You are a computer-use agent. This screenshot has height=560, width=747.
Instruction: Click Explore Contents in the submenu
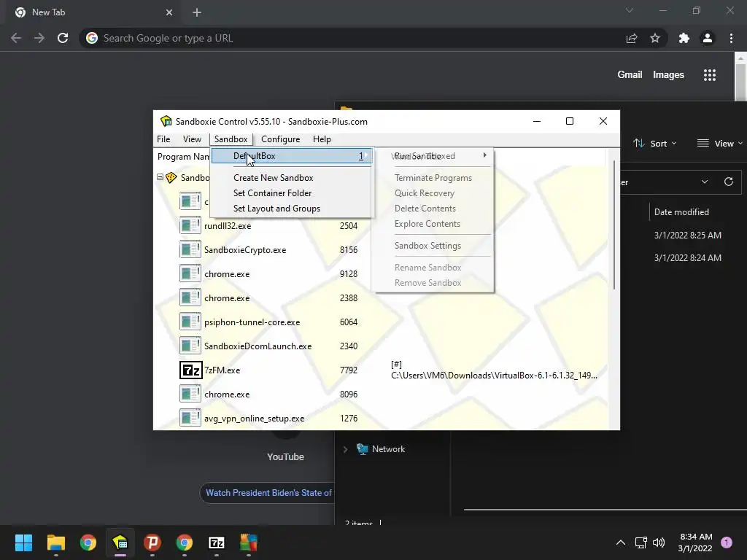[427, 224]
